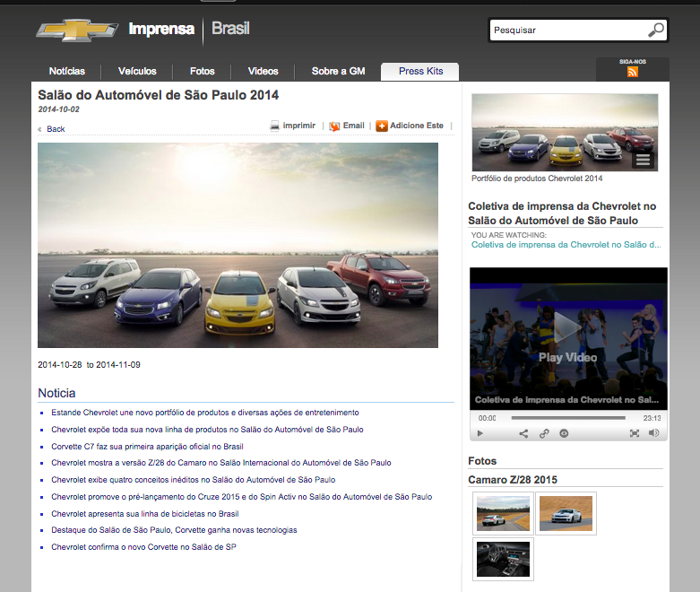This screenshot has height=592, width=700.
Task: Open the Veículos menu
Action: pos(137,72)
